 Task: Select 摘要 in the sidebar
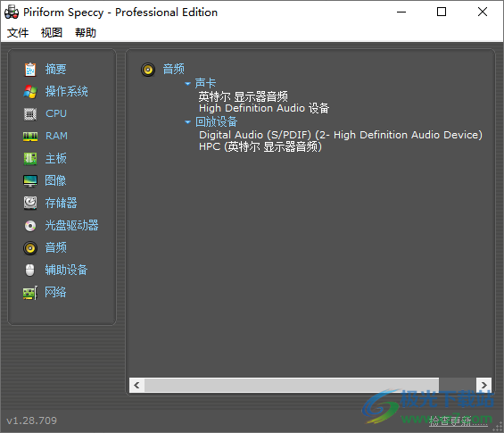[x=55, y=69]
